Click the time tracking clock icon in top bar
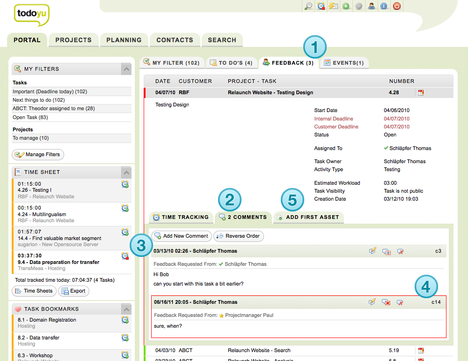This screenshot has height=361, width=468. click(321, 6)
